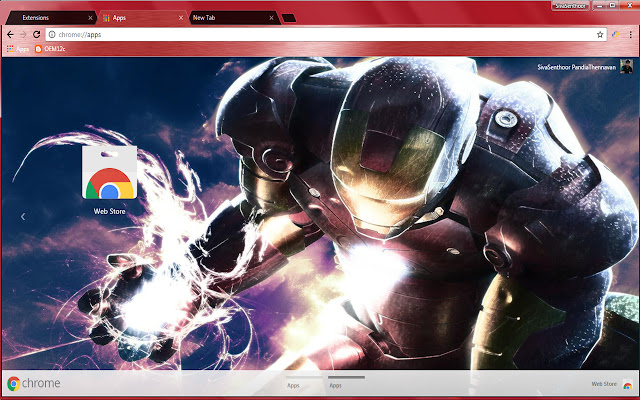The image size is (640, 400).
Task: Close the New Tab tab
Action: [271, 18]
